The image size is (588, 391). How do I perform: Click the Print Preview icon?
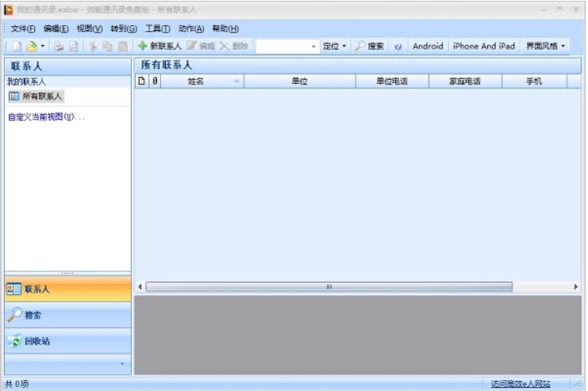tap(74, 46)
